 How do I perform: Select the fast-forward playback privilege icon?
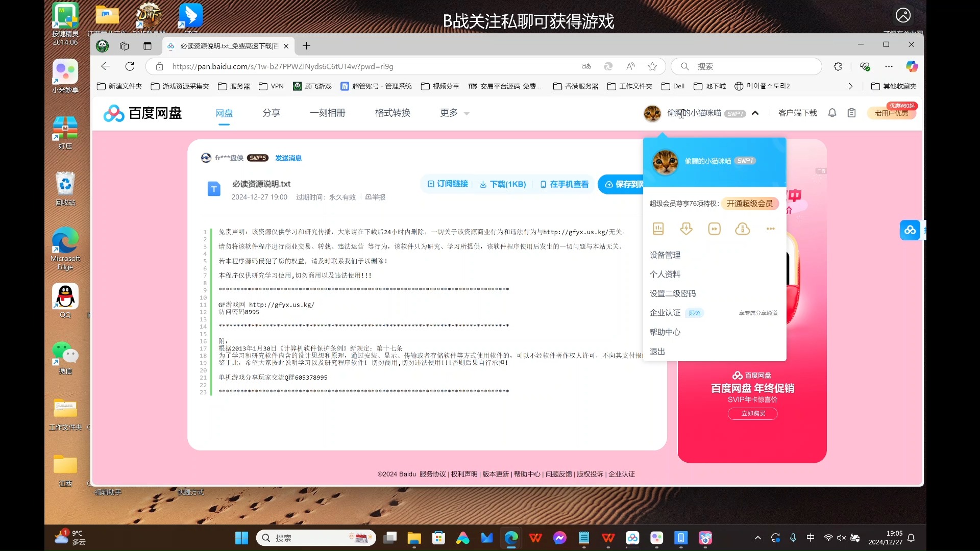pos(715,229)
